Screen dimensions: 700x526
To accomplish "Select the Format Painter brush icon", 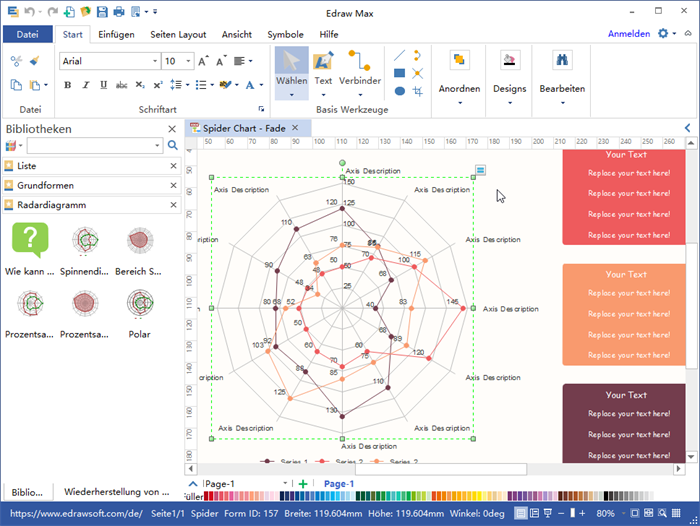I will click(x=34, y=61).
